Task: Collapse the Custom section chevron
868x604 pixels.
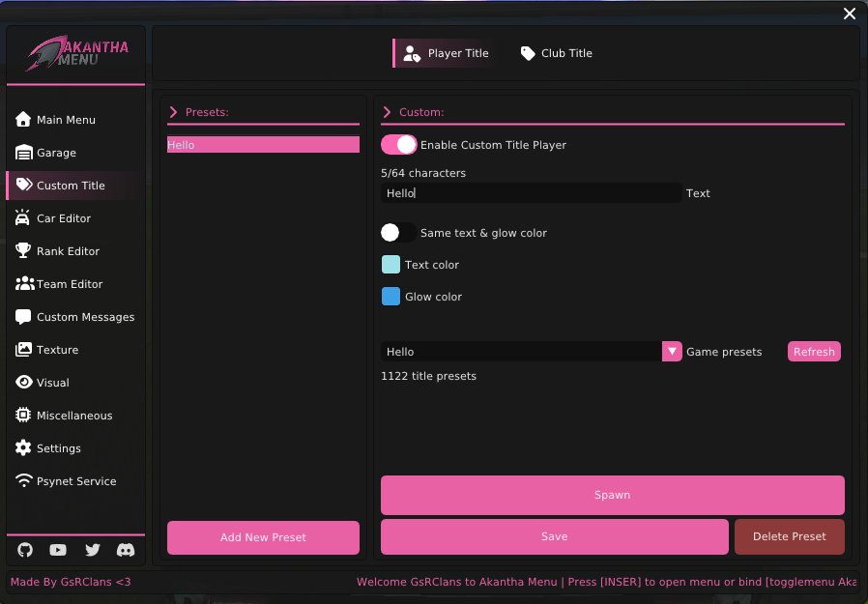Action: tap(388, 112)
